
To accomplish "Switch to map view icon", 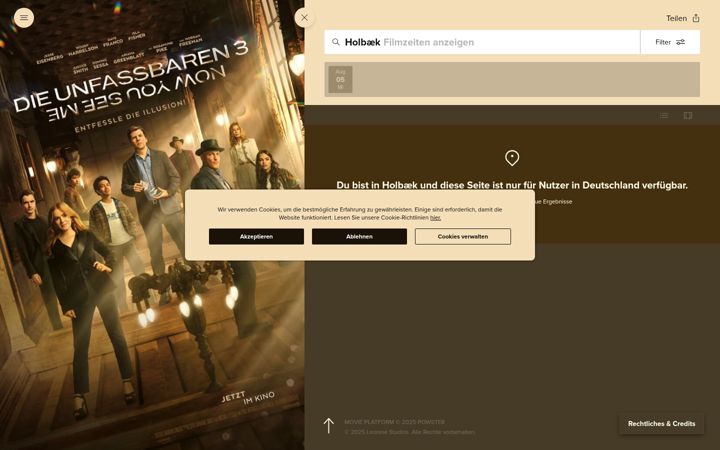I will coord(688,115).
